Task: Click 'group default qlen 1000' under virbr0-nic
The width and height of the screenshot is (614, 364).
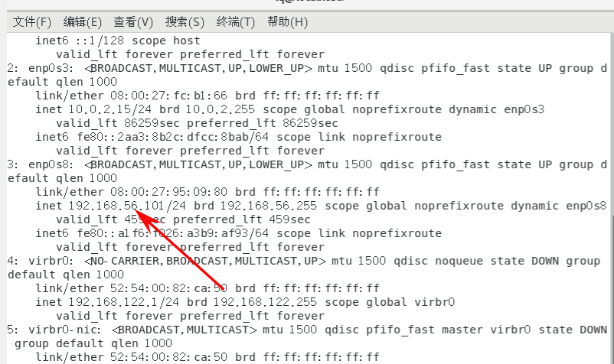Action: (93, 343)
